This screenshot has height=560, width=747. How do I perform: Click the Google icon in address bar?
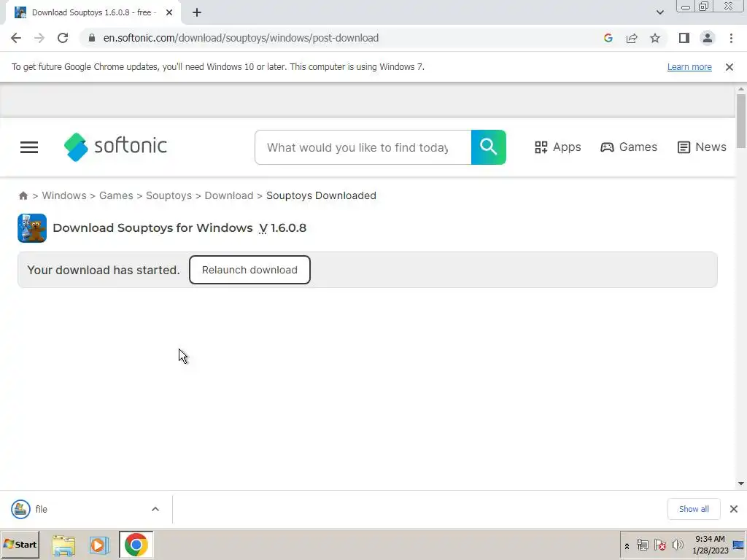point(608,38)
